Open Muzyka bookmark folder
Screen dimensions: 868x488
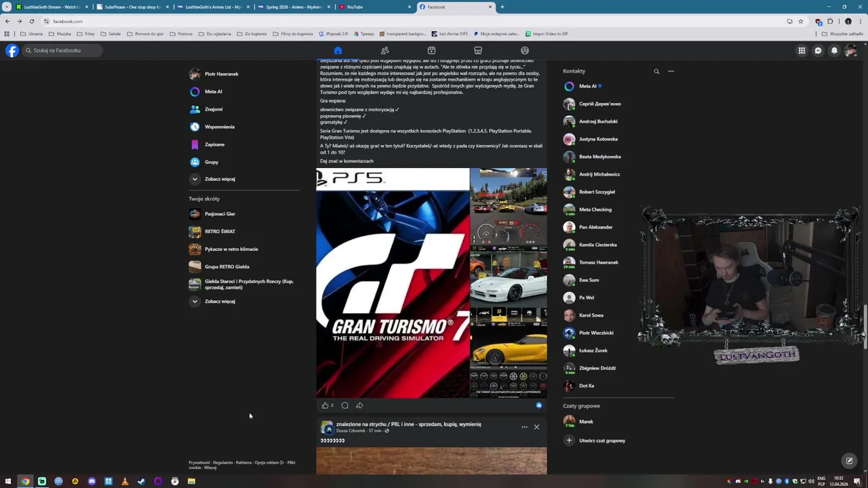click(x=60, y=34)
